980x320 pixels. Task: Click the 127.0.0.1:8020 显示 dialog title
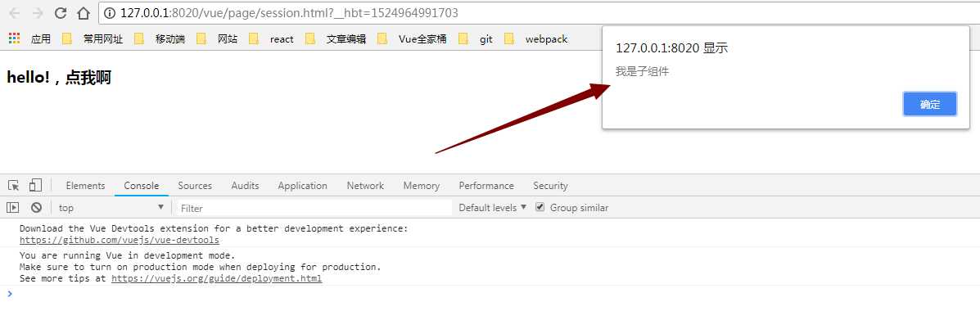pyautogui.click(x=672, y=48)
